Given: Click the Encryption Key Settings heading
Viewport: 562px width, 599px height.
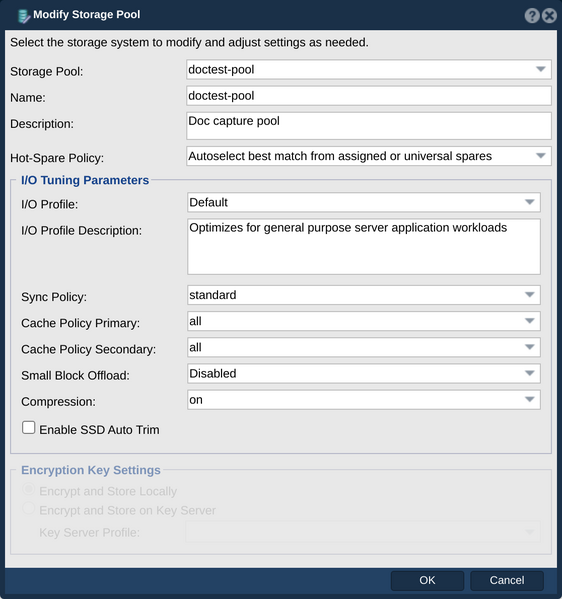Looking at the screenshot, I should (x=91, y=470).
